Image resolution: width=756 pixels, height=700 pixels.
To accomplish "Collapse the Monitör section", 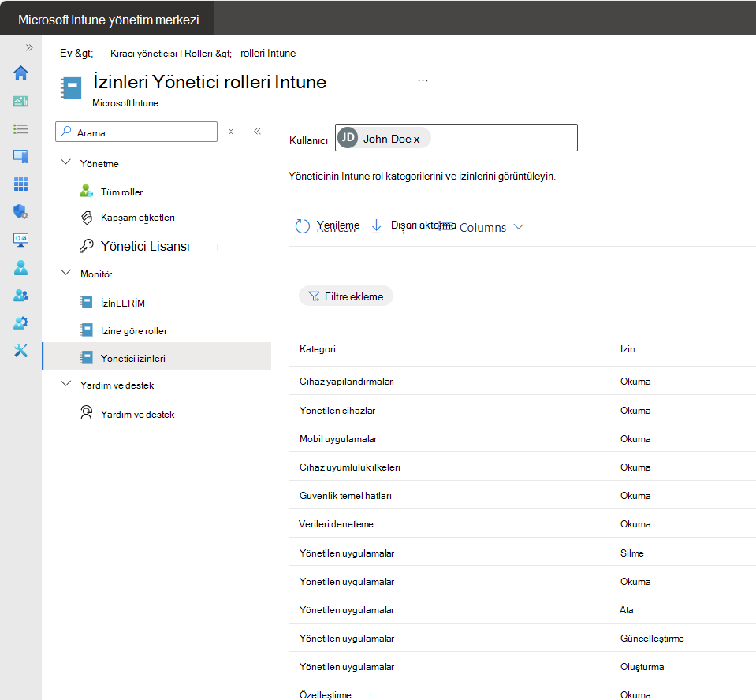I will (65, 273).
